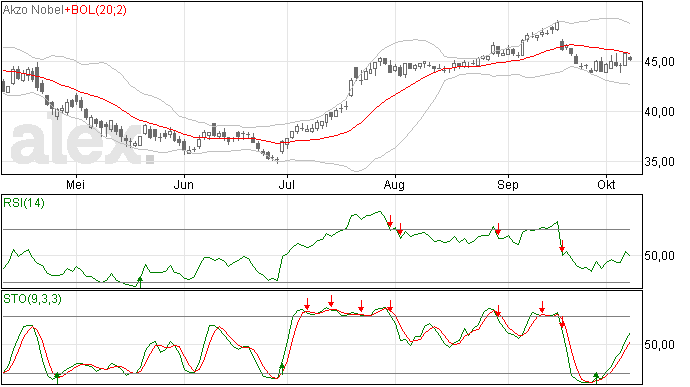Screen dimensions: 690x387
Task: Click the Jun month label
Action: (184, 184)
